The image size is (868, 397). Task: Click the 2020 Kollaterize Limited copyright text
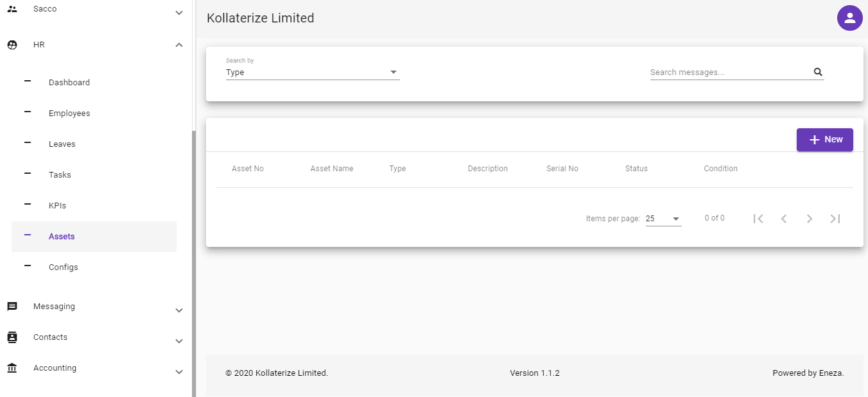click(x=277, y=373)
